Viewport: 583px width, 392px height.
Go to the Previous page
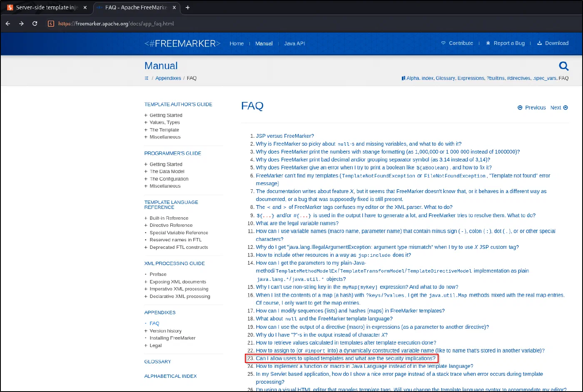pyautogui.click(x=532, y=107)
